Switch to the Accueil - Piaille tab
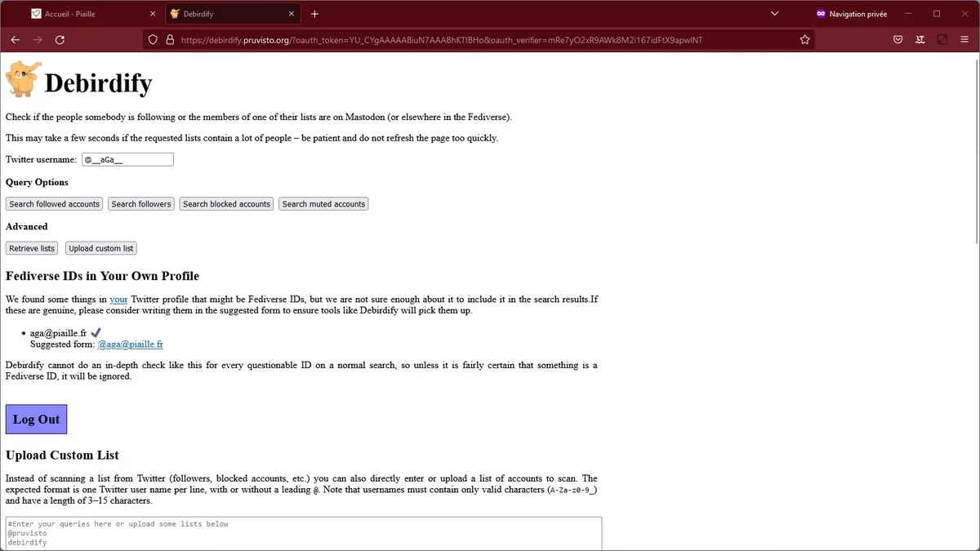 tap(93, 14)
